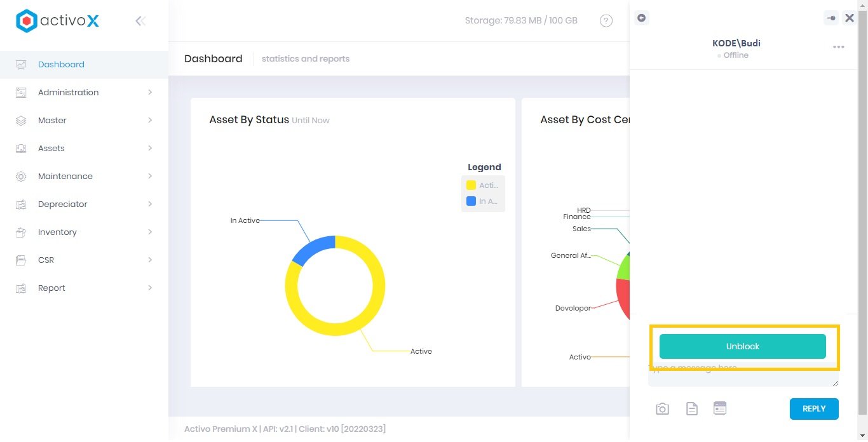
Task: Click the message text input field
Action: tap(742, 377)
